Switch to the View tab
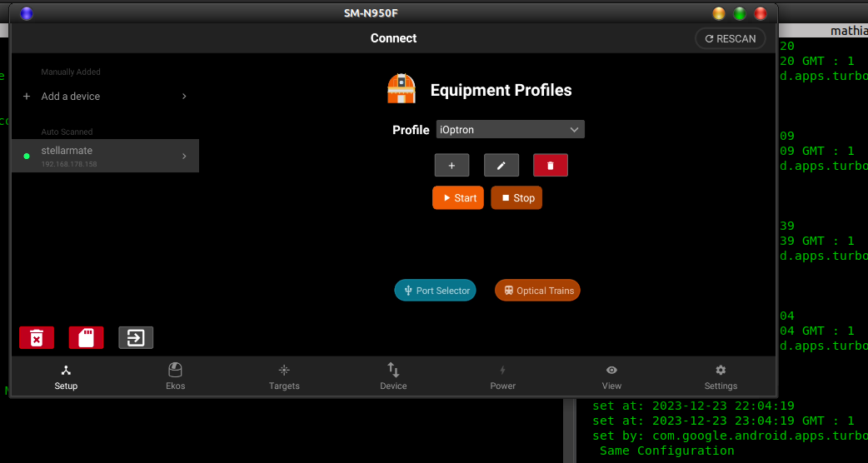This screenshot has width=868, height=463. pyautogui.click(x=611, y=377)
